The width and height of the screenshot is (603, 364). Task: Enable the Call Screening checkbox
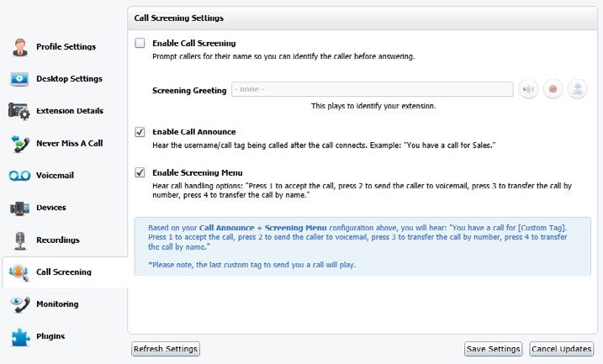[140, 43]
